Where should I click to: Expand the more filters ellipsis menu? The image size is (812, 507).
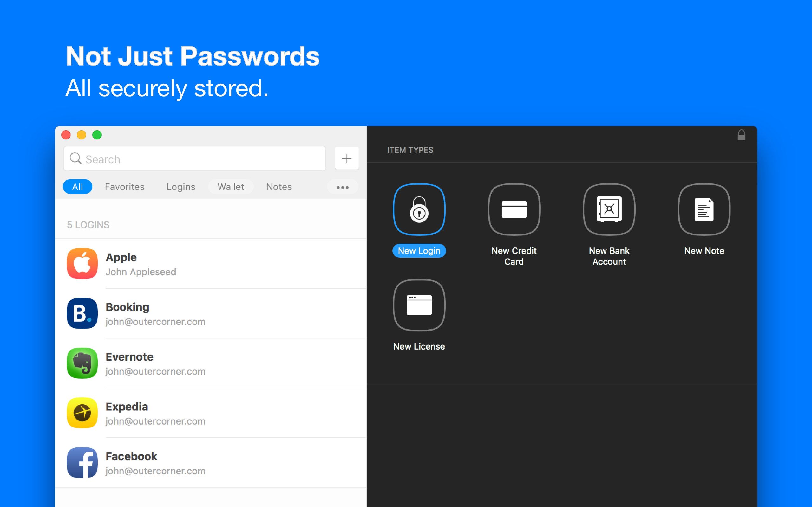pyautogui.click(x=343, y=187)
